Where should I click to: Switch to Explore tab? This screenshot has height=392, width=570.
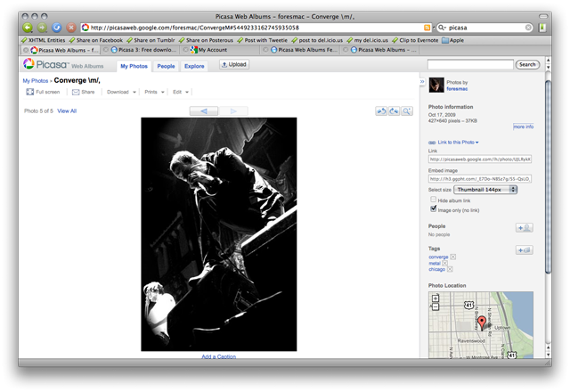click(194, 66)
